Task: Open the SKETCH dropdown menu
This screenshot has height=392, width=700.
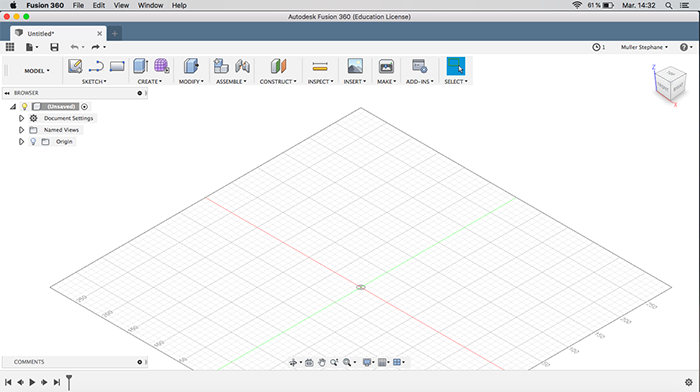Action: click(x=94, y=82)
